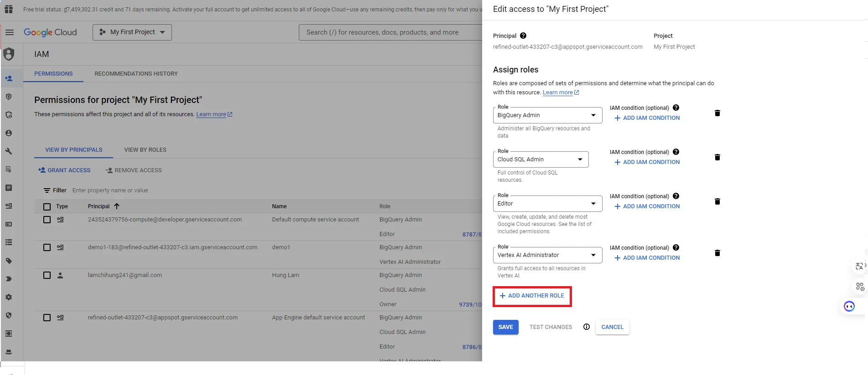Click Add Another Role
This screenshot has width=868, height=375.
[x=532, y=296]
